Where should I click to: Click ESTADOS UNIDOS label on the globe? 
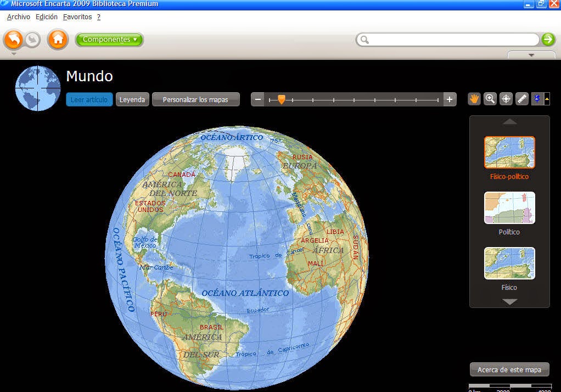[150, 206]
